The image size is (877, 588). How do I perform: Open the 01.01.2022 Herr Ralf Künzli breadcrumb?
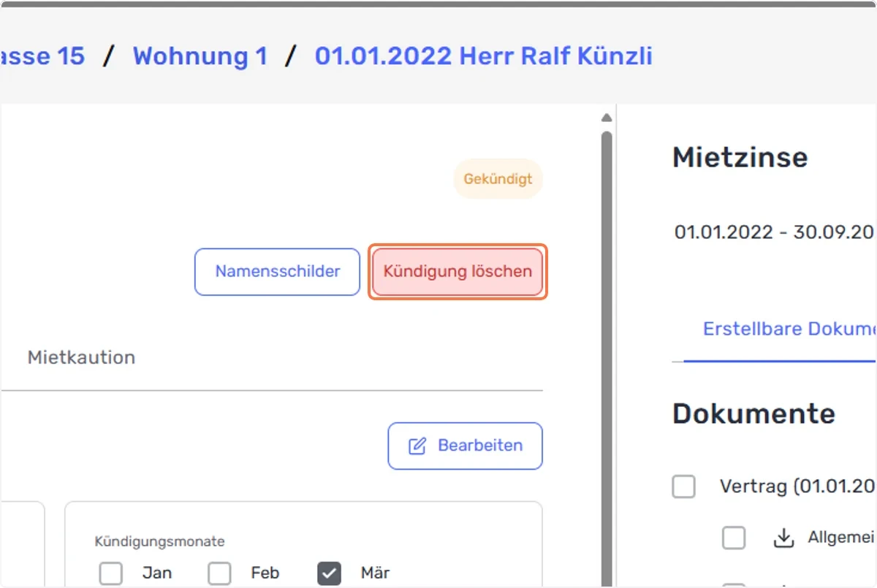[484, 56]
